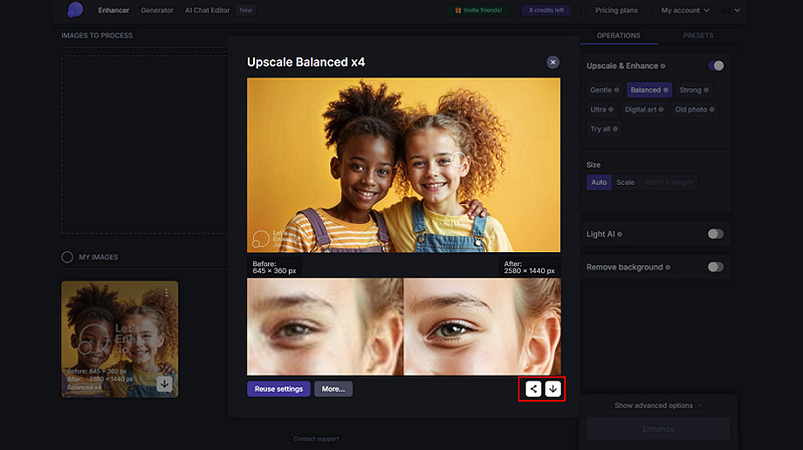Enable the Light AI toggle
The image size is (803, 450).
pyautogui.click(x=716, y=234)
